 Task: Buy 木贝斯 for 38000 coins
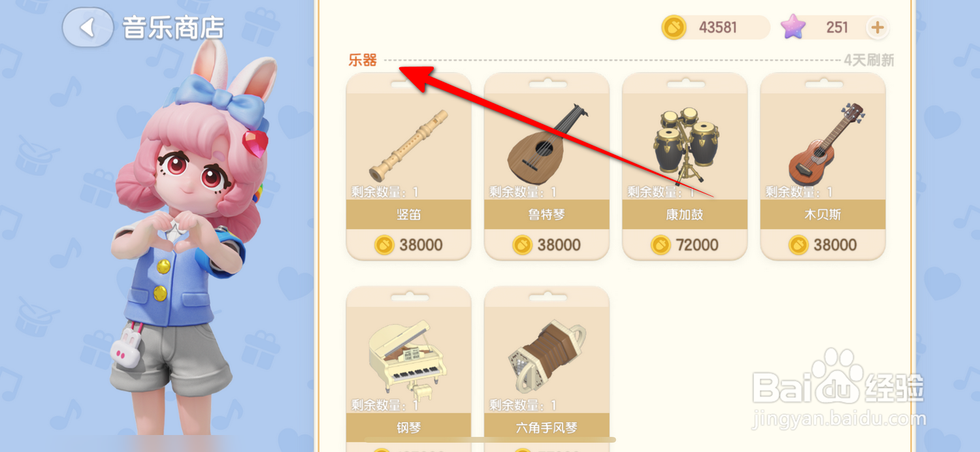[823, 245]
